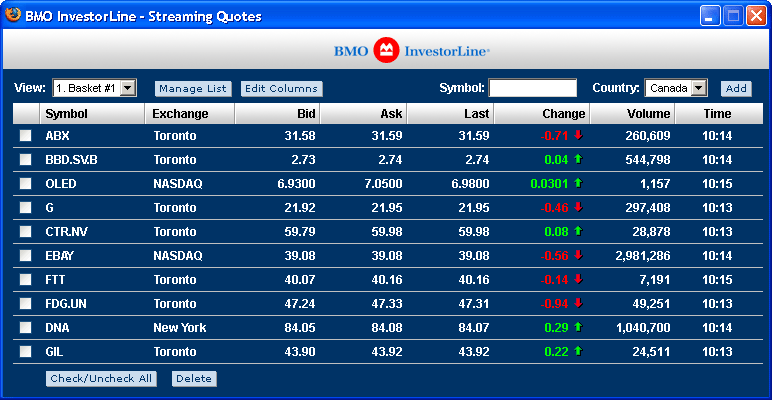Sort by the Bid column header
772x400 pixels.
coord(277,114)
